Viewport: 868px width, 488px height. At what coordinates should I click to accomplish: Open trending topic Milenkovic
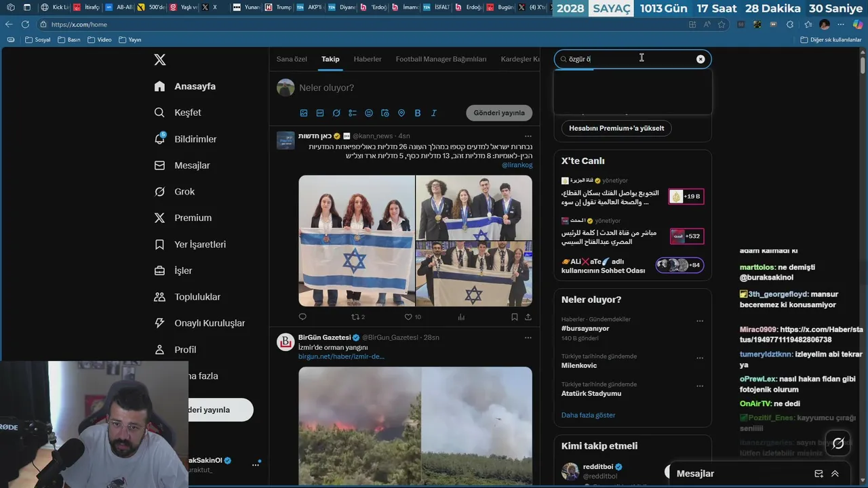pyautogui.click(x=579, y=365)
